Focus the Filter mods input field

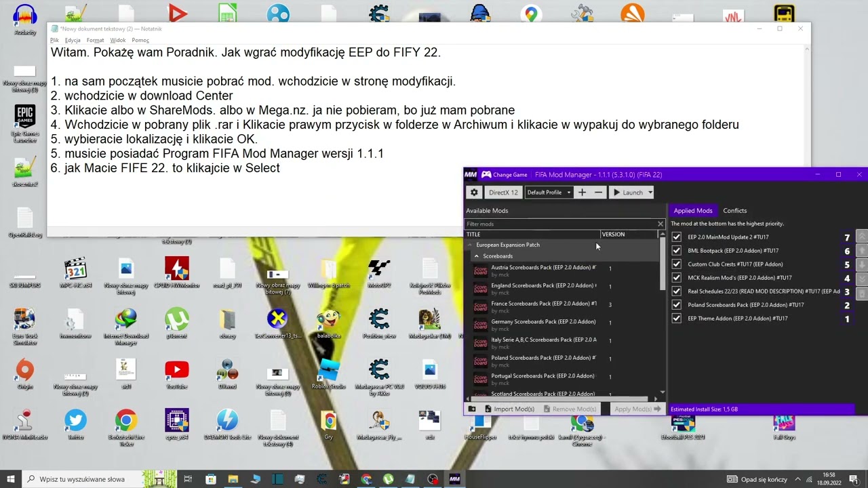[x=560, y=224]
